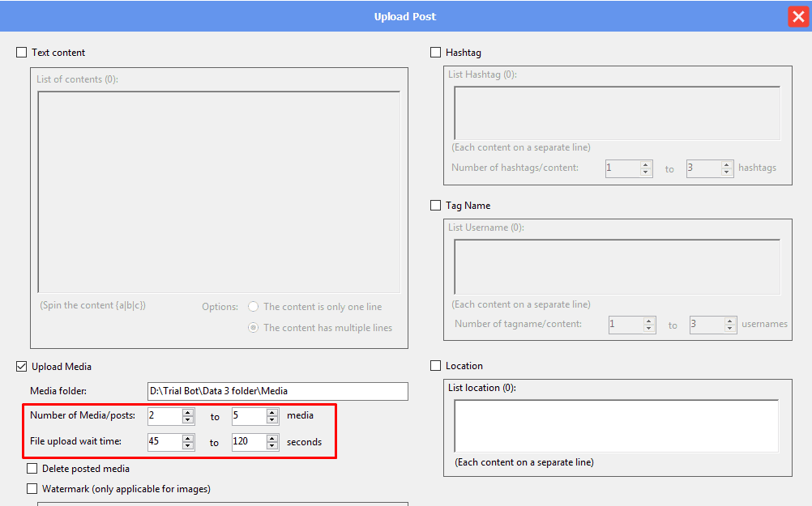Decrease maximum File upload wait time
The image size is (812, 506).
(272, 446)
